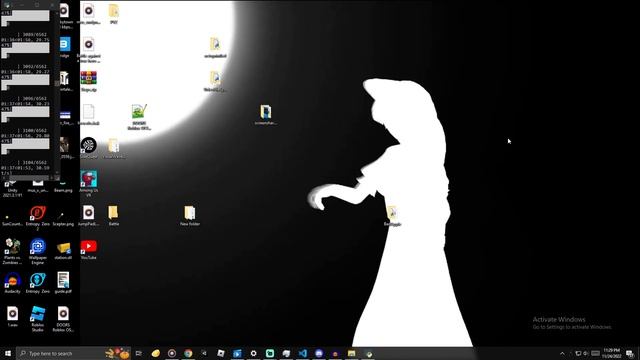
Task: Open the Unity shortcut on the desktop
Action: point(13,188)
